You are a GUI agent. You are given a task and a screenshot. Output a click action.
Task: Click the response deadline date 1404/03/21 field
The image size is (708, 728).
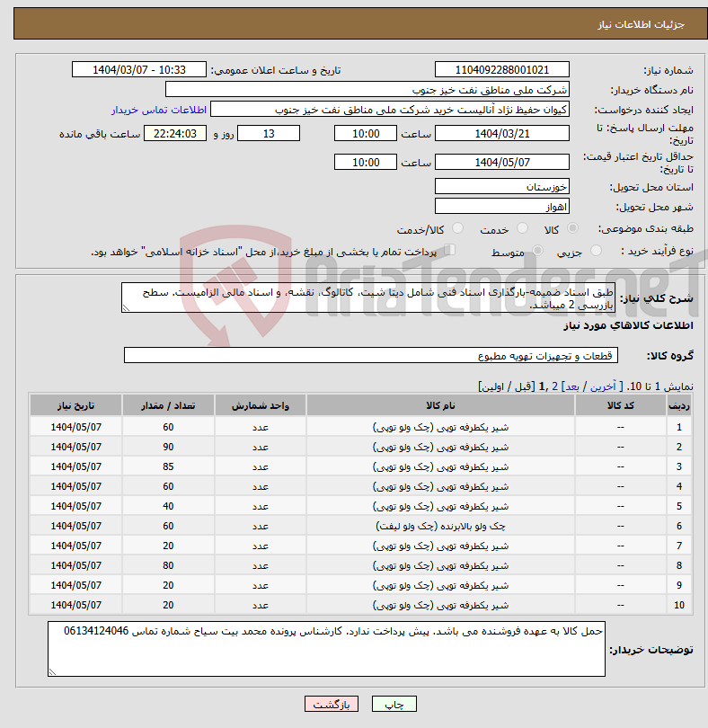(502, 134)
